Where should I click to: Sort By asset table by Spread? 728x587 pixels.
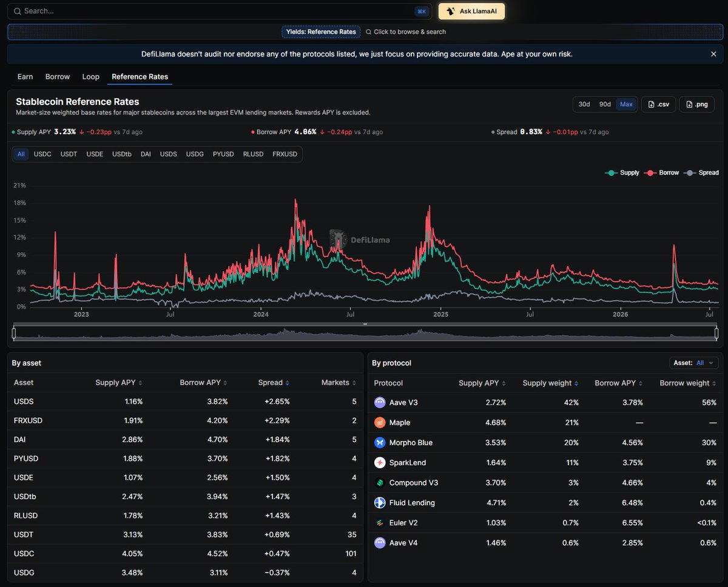(274, 383)
